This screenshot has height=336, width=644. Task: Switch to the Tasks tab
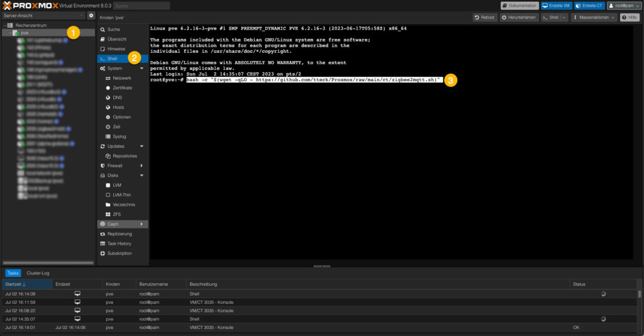click(13, 273)
